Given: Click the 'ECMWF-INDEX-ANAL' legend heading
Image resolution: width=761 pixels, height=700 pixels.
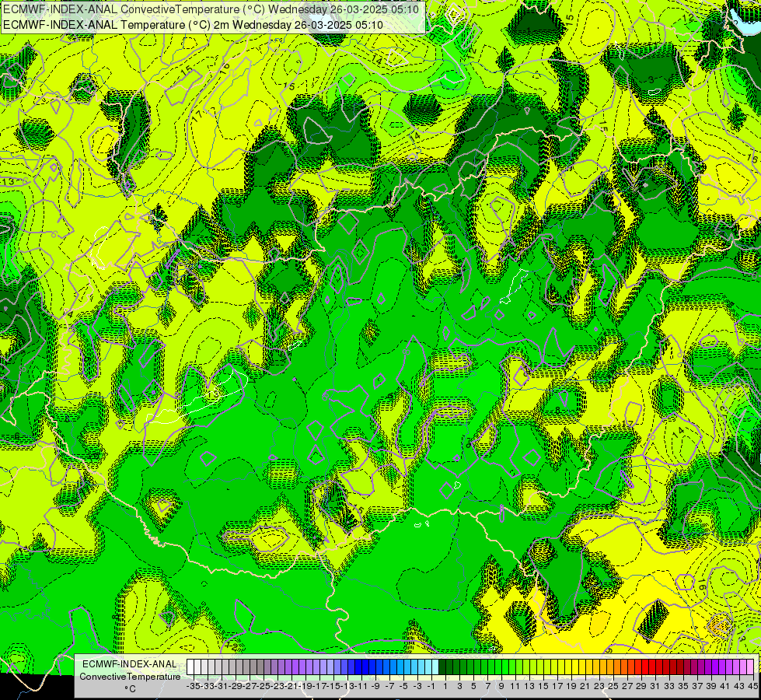Looking at the screenshot, I should pyautogui.click(x=129, y=664).
